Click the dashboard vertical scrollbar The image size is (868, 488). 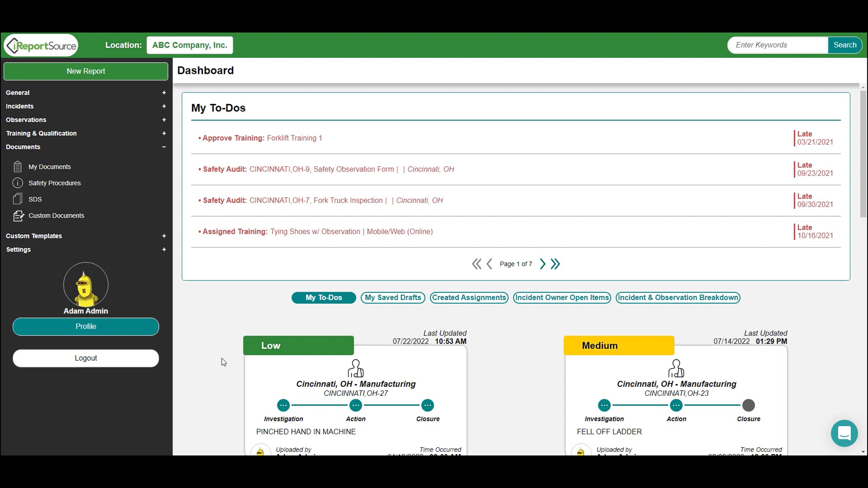863,154
